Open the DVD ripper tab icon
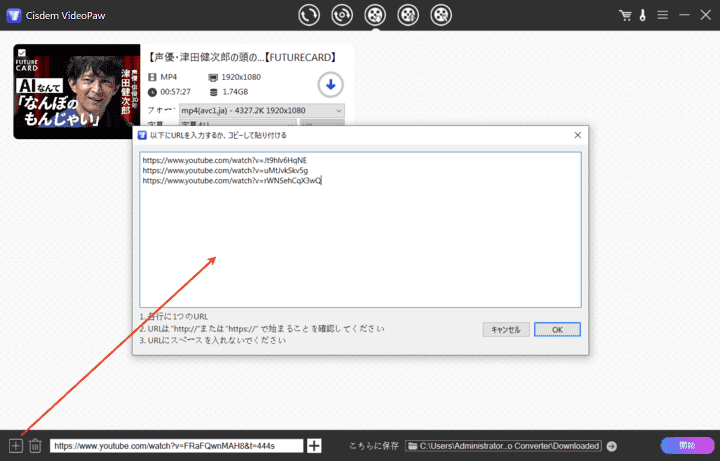Image resolution: width=720 pixels, height=461 pixels. [342, 15]
